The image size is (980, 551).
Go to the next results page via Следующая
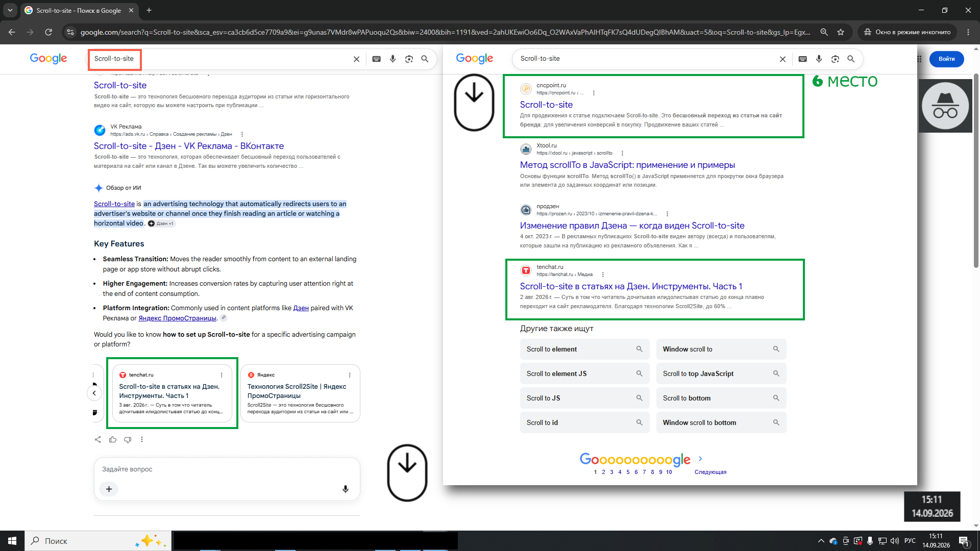tap(710, 472)
